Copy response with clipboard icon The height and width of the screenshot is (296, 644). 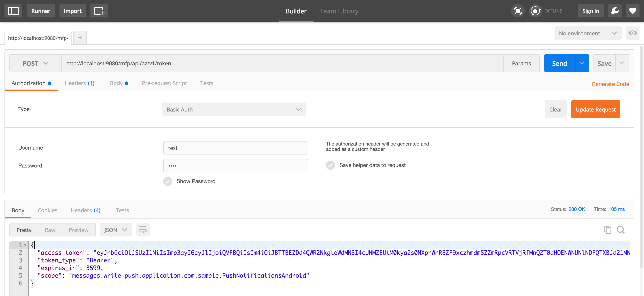point(607,230)
